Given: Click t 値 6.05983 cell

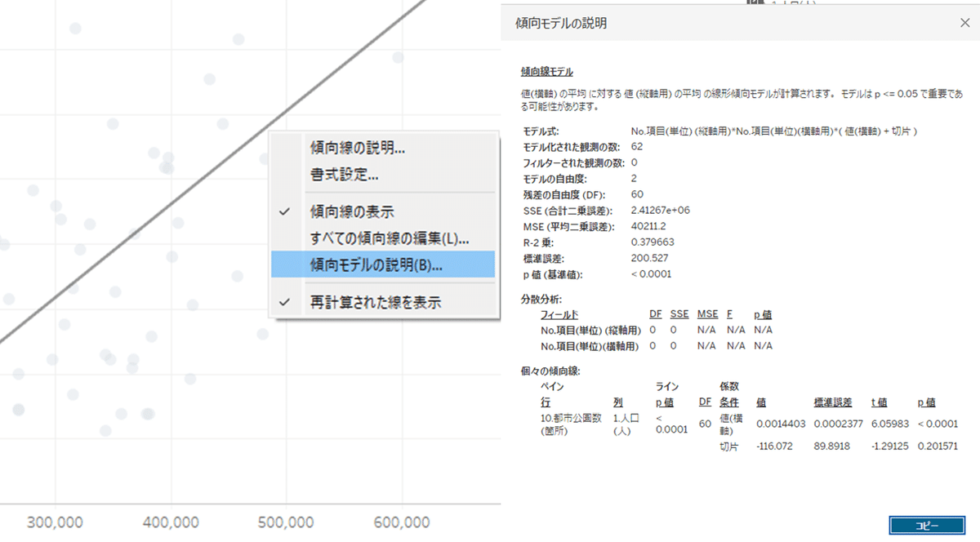Looking at the screenshot, I should pos(889,424).
